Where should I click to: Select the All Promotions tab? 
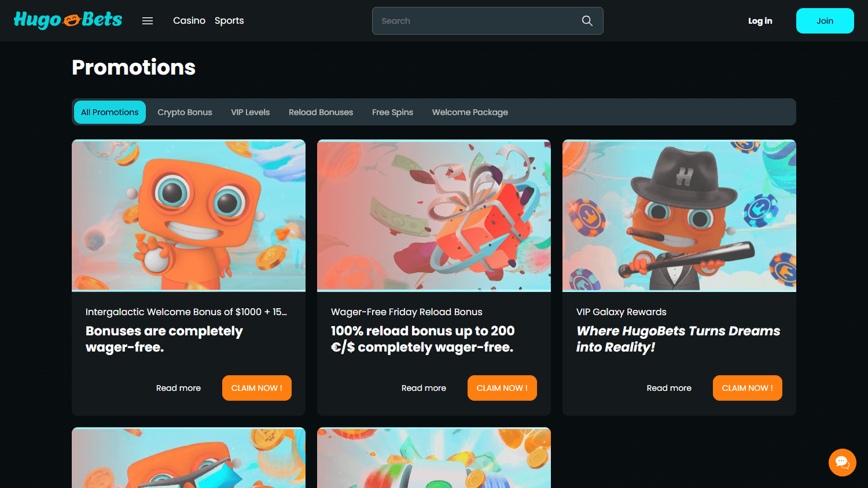click(110, 112)
